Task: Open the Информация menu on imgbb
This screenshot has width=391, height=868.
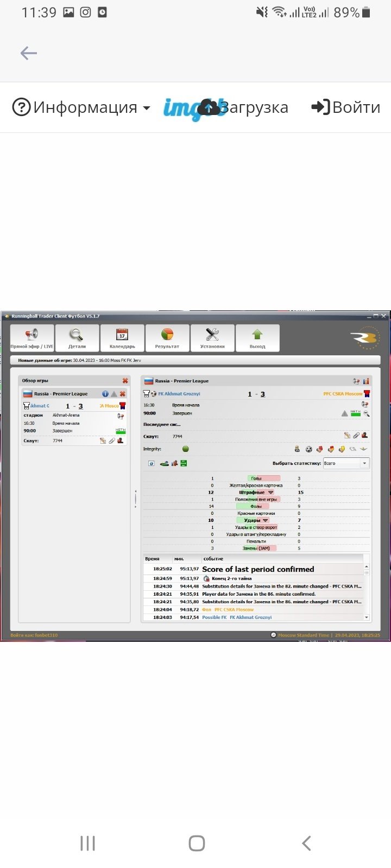Action: (81, 107)
